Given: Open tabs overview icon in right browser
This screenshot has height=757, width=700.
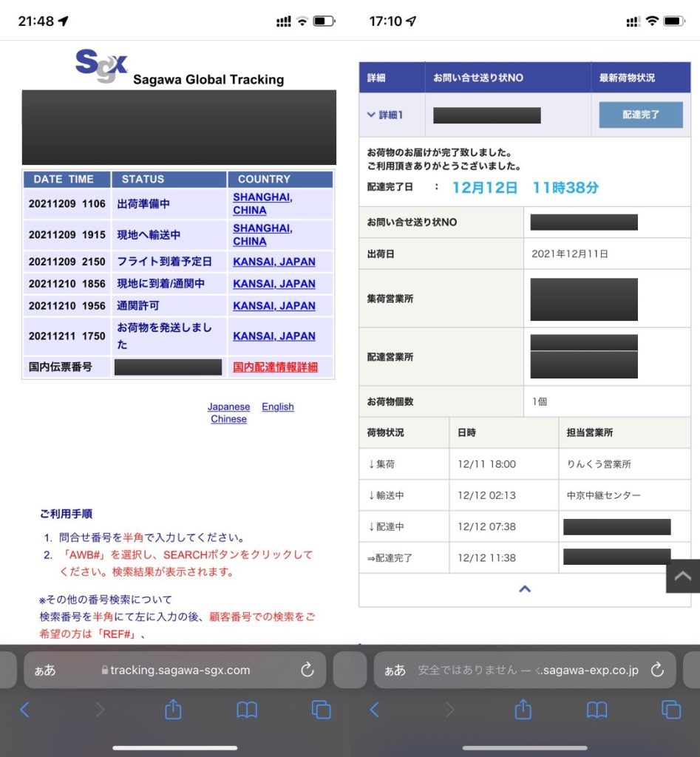Looking at the screenshot, I should coord(671,710).
